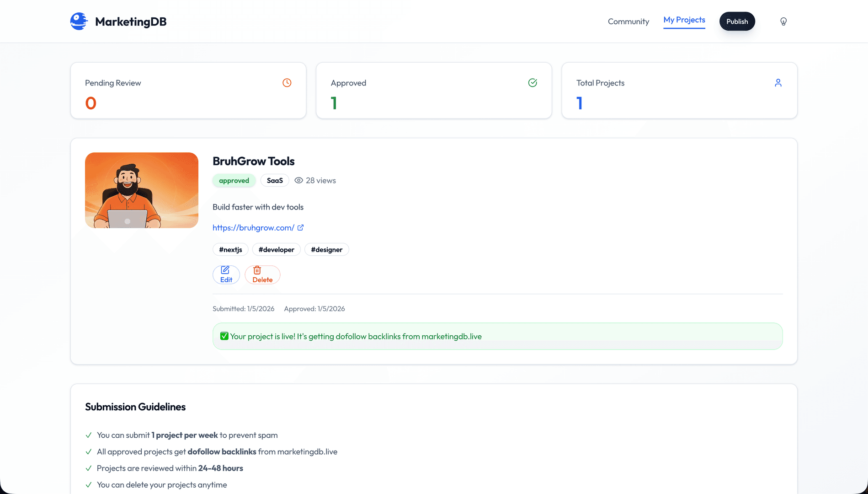Open the external link icon beside bruhgrow.com
Image resolution: width=868 pixels, height=494 pixels.
(300, 227)
